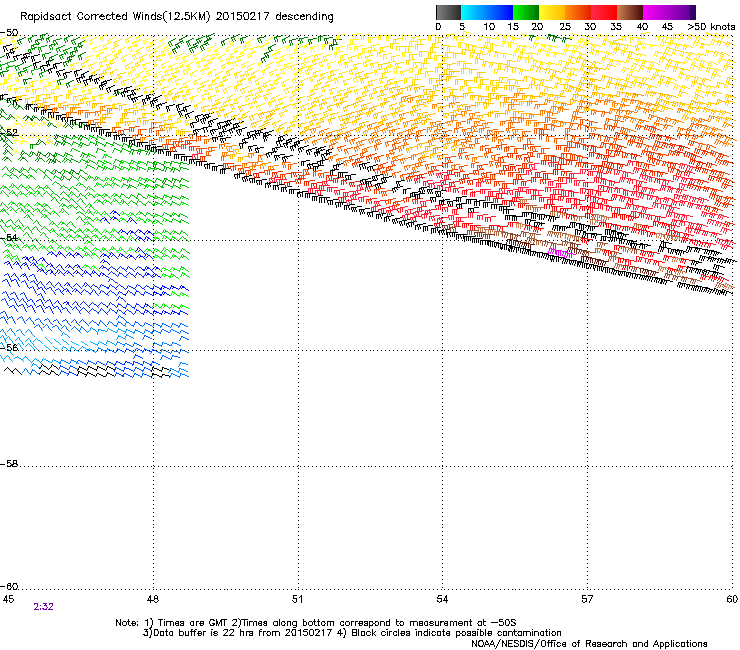Click the brown 35-40 knots legend segment
Screen dimensions: 740x650
click(x=630, y=12)
